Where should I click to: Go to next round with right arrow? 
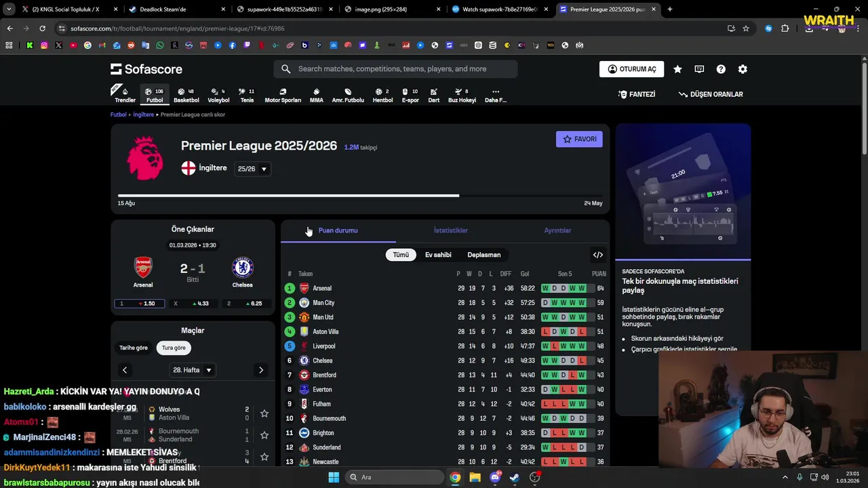click(261, 370)
